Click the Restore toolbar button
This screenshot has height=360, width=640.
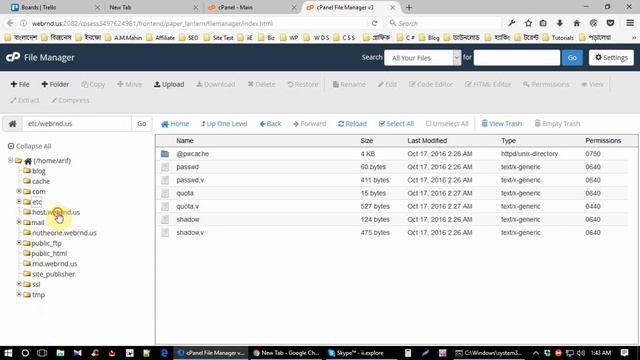(x=303, y=84)
